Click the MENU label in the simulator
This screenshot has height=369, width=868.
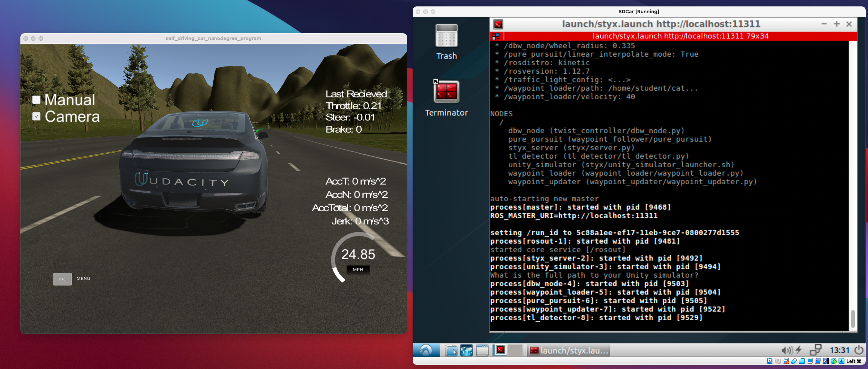click(x=83, y=279)
